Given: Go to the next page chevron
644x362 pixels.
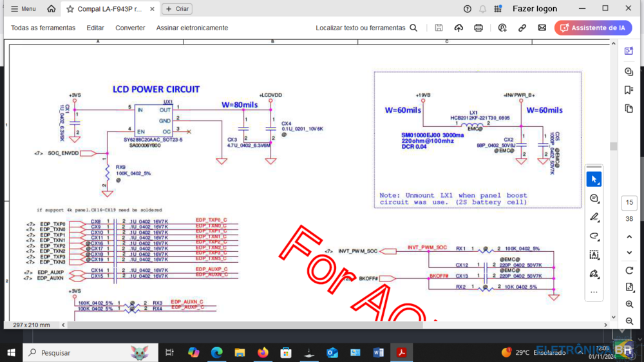Looking at the screenshot, I should (x=629, y=251).
